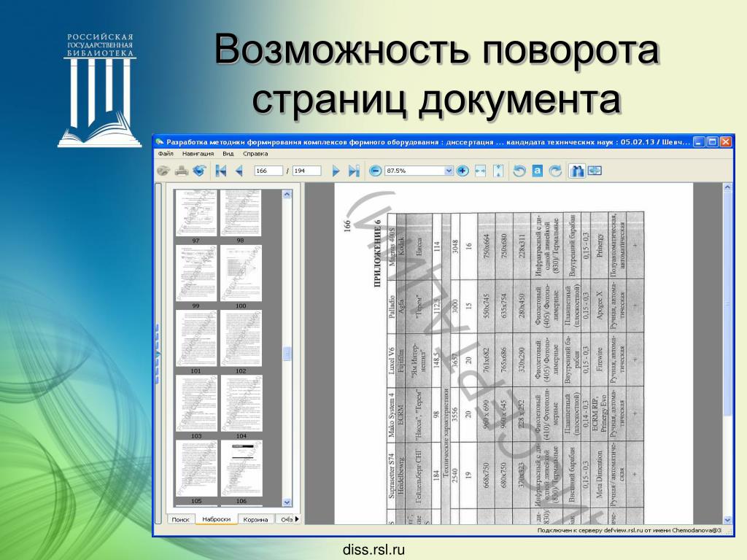Viewport: 747px width, 560px height.
Task: Click the blue 'a' text icon
Action: coord(538,171)
